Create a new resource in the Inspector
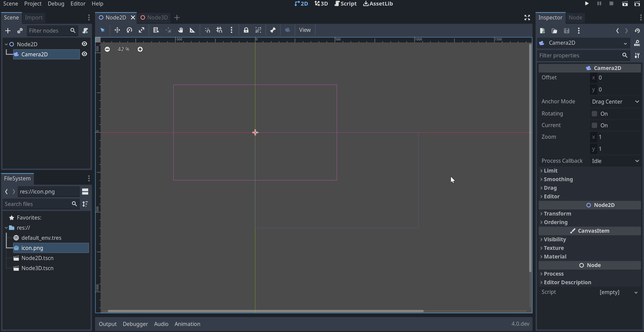This screenshot has width=644, height=332. pos(542,31)
